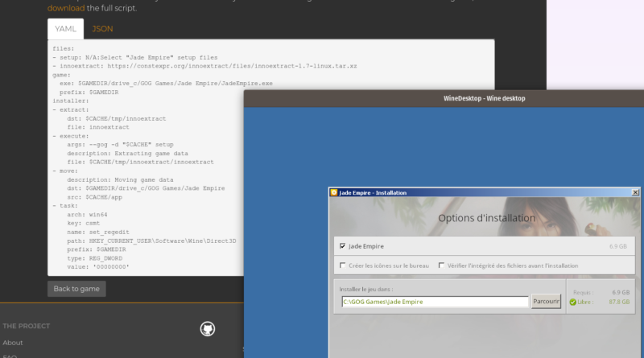This screenshot has width=644, height=358.
Task: Switch to the JSON tab
Action: click(102, 29)
